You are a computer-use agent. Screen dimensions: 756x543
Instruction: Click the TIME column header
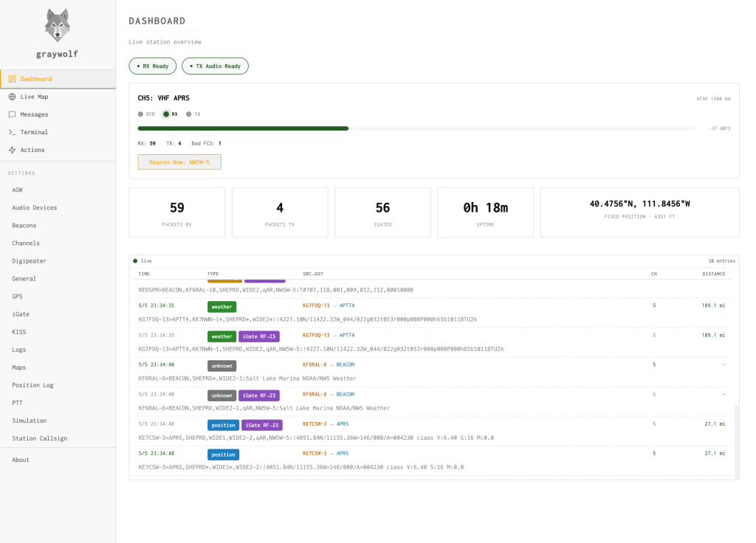coord(144,274)
